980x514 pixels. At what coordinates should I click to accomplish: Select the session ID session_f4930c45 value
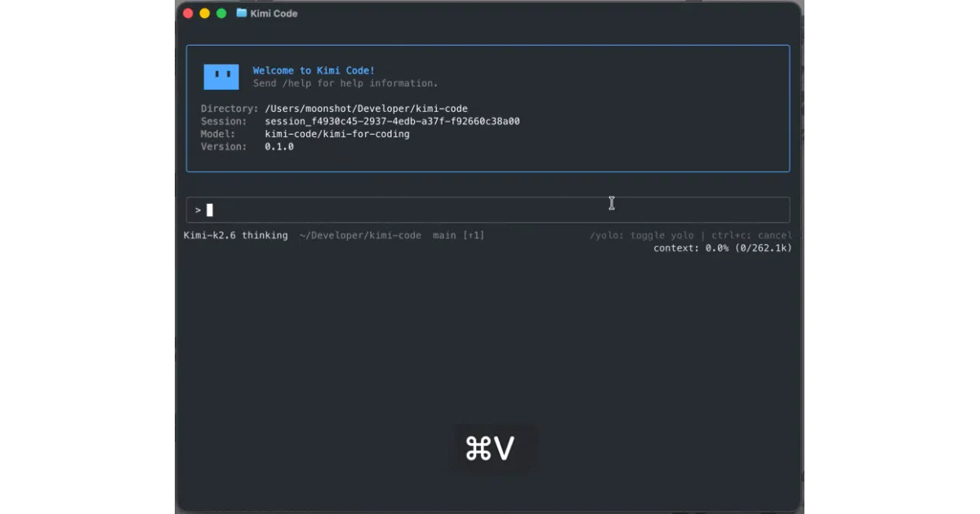click(392, 122)
